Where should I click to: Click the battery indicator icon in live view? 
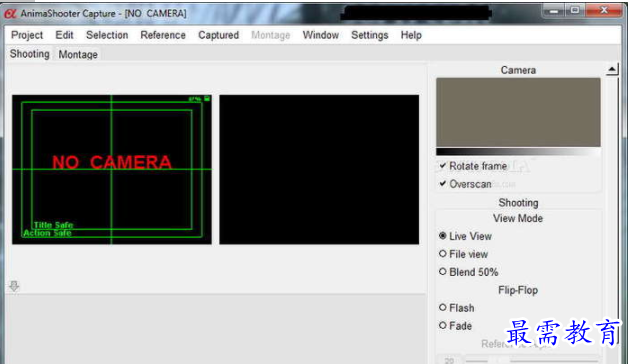click(207, 99)
